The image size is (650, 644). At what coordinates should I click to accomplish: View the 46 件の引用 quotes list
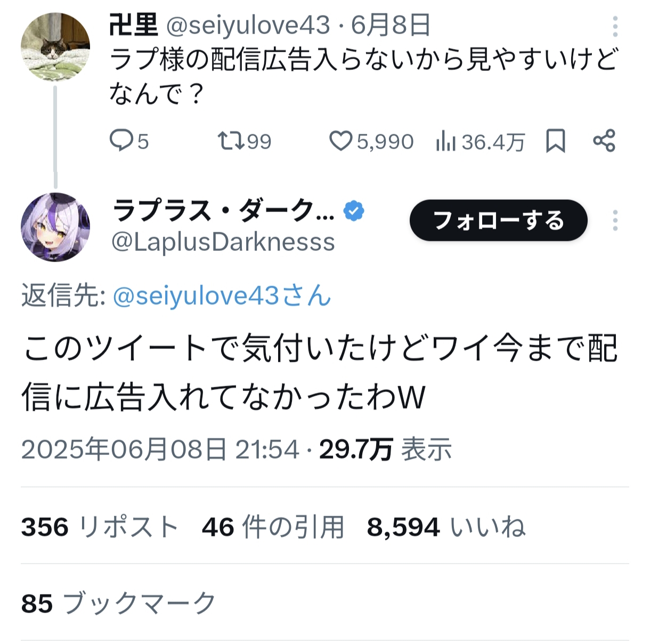point(273,527)
